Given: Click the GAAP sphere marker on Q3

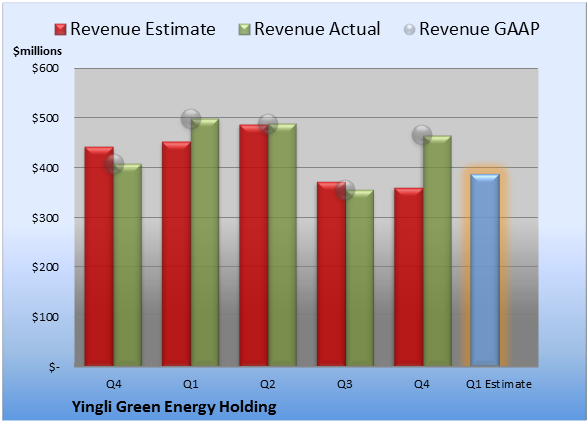Looking at the screenshot, I should pos(345,190).
